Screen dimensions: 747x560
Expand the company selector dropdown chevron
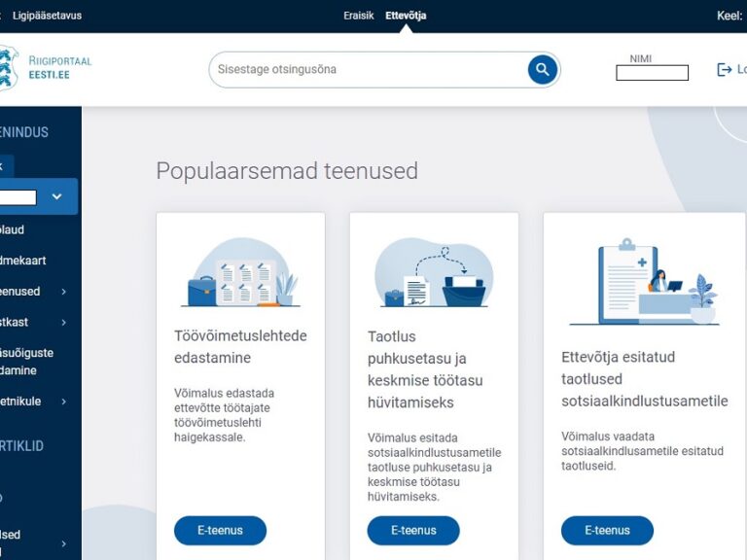56,196
